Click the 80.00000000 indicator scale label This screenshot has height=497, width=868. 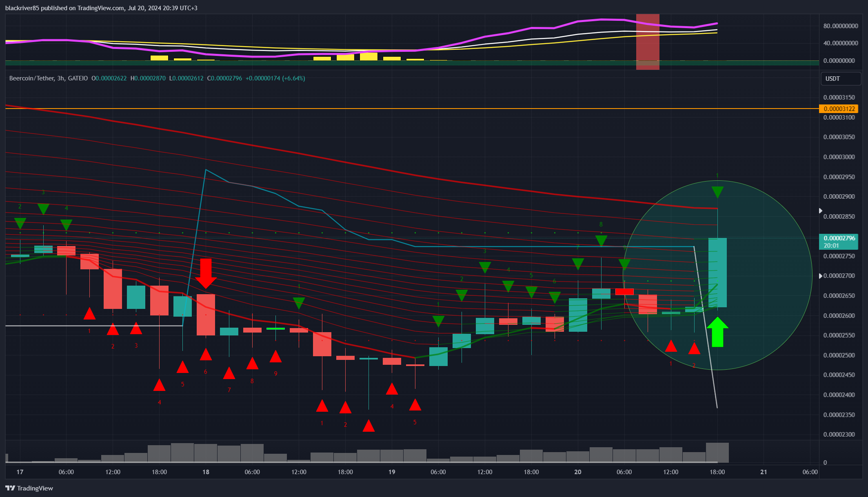point(841,26)
